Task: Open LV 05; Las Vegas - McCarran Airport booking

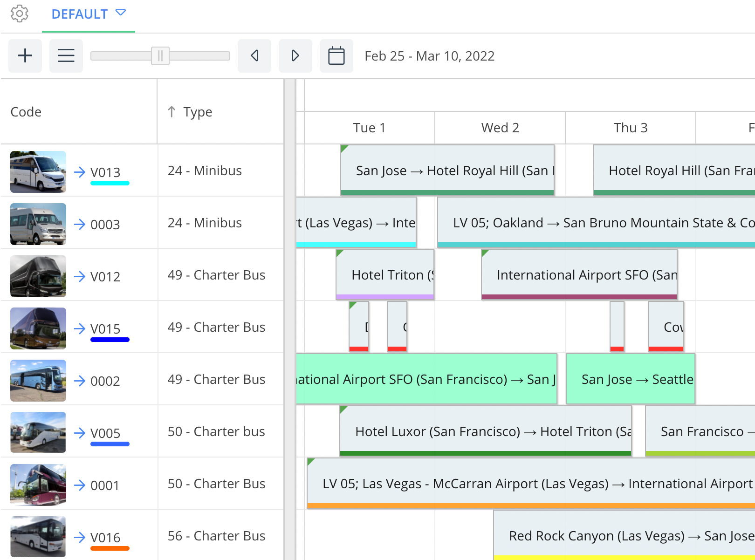Action: [x=531, y=483]
